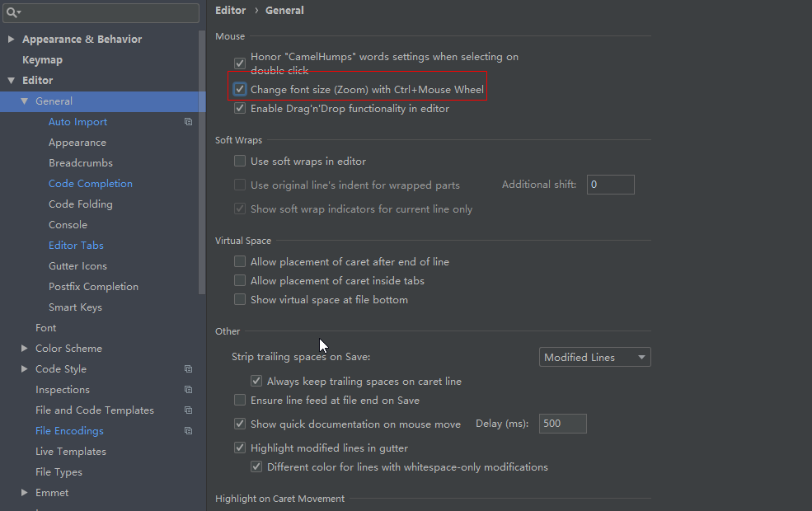Expand the Color Scheme tree node
The image size is (812, 511).
tap(24, 349)
